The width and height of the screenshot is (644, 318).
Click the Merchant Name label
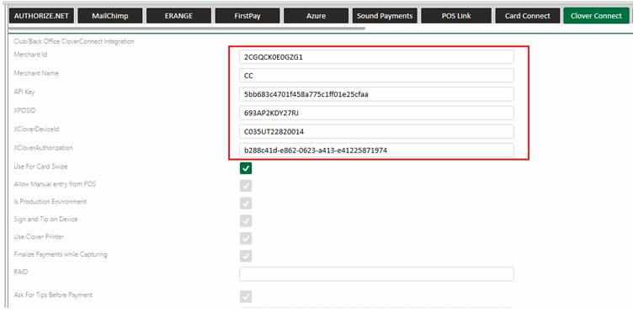(x=36, y=73)
